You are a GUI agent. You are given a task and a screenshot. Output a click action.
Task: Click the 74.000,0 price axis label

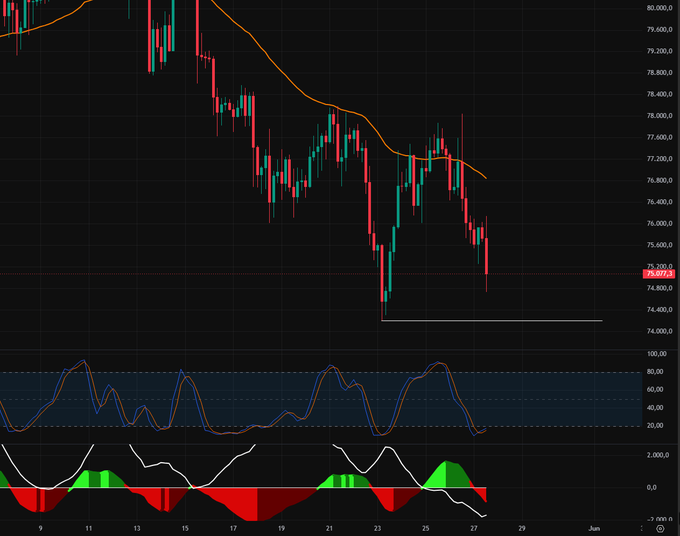click(659, 331)
